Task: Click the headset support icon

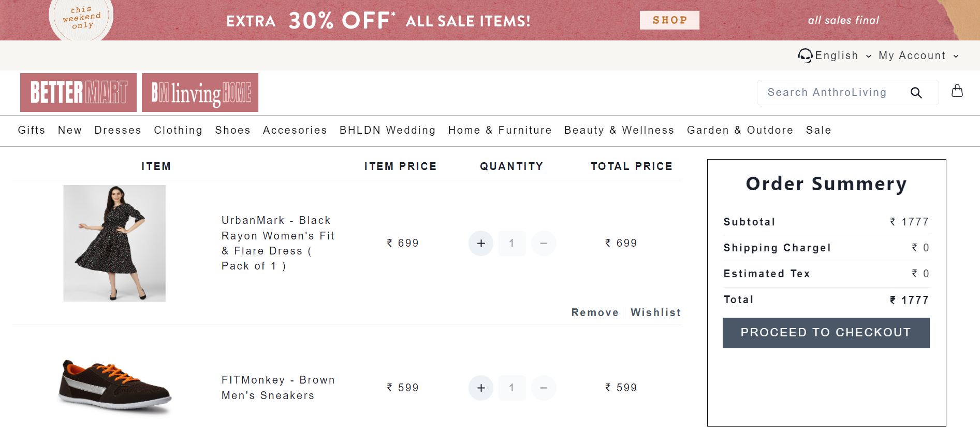Action: pos(805,55)
